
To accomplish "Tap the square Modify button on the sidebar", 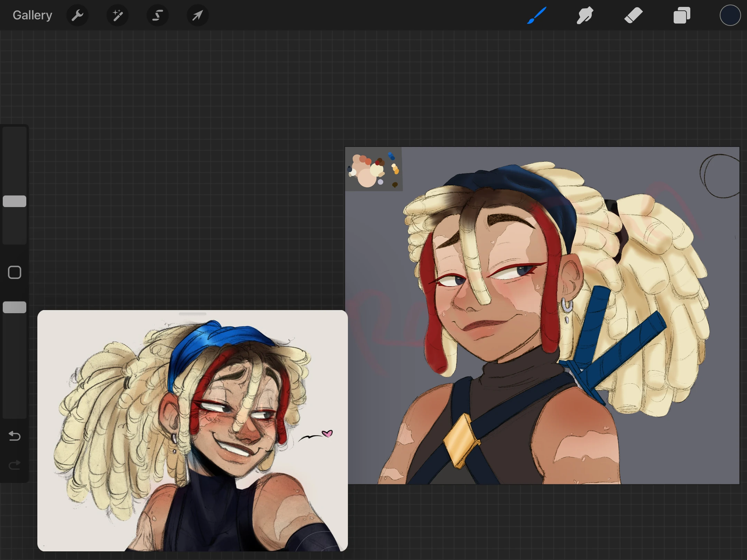I will 14,272.
